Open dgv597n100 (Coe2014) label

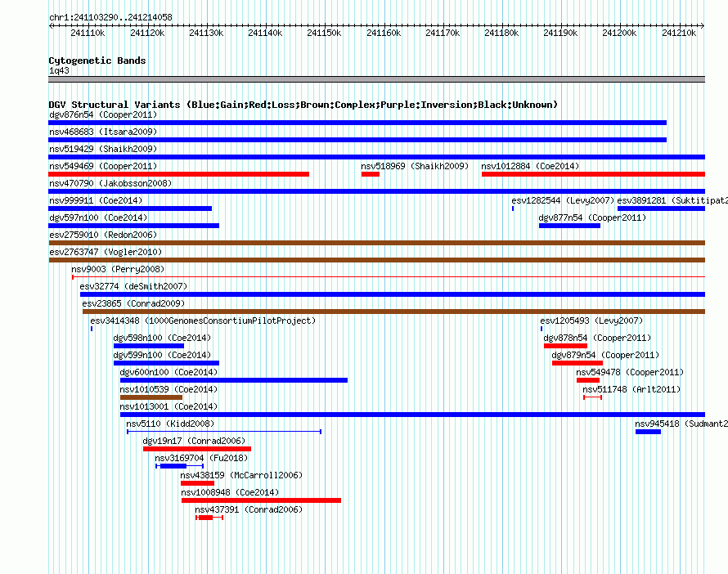(98, 217)
